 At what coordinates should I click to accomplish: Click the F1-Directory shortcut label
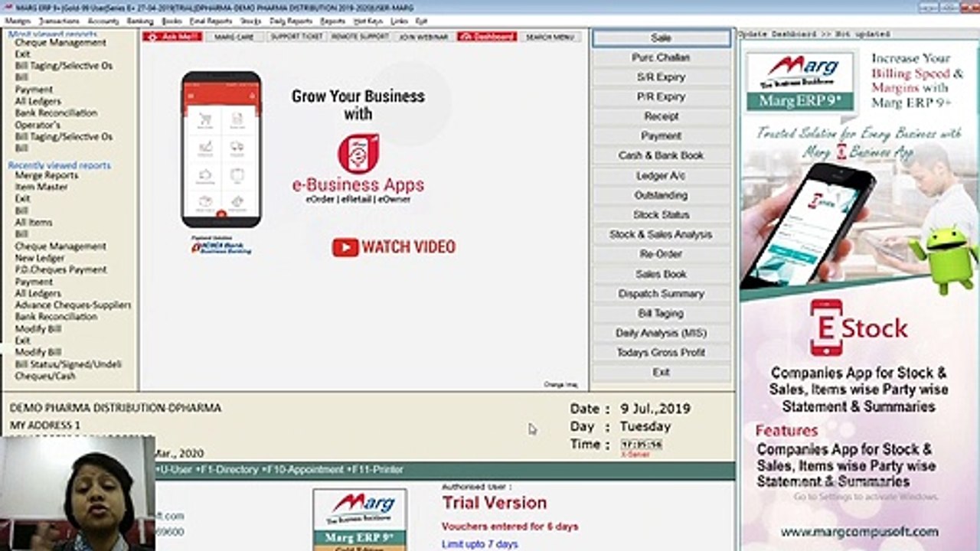pos(226,469)
